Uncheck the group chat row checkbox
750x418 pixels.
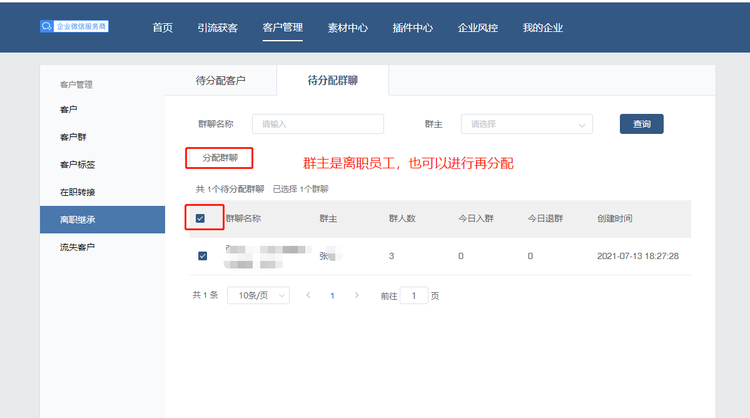[x=203, y=256]
